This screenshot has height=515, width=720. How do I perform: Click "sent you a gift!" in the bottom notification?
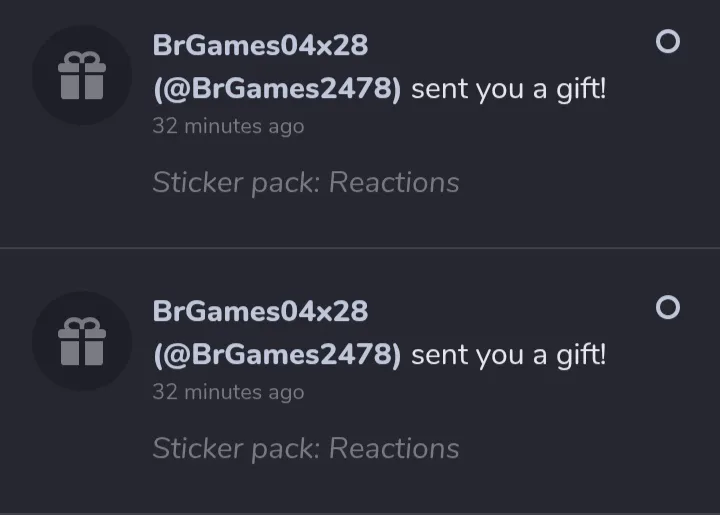point(508,355)
